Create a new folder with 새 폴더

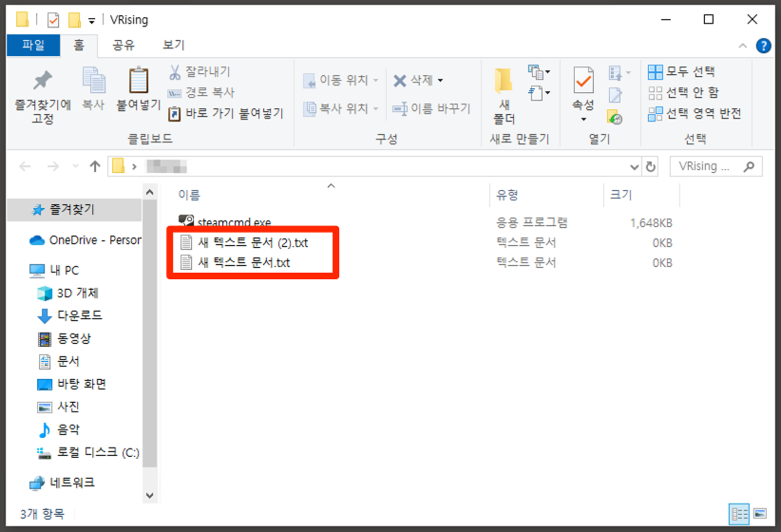[x=504, y=96]
